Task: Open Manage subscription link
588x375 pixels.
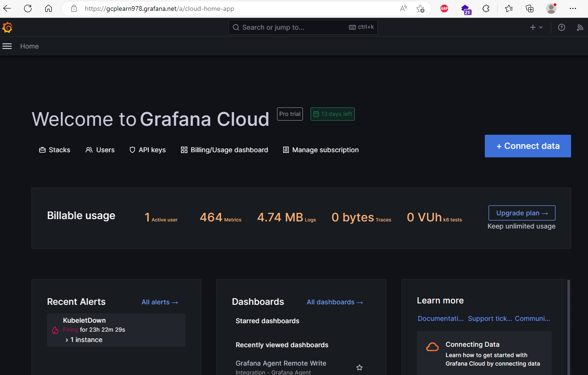Action: pos(321,150)
